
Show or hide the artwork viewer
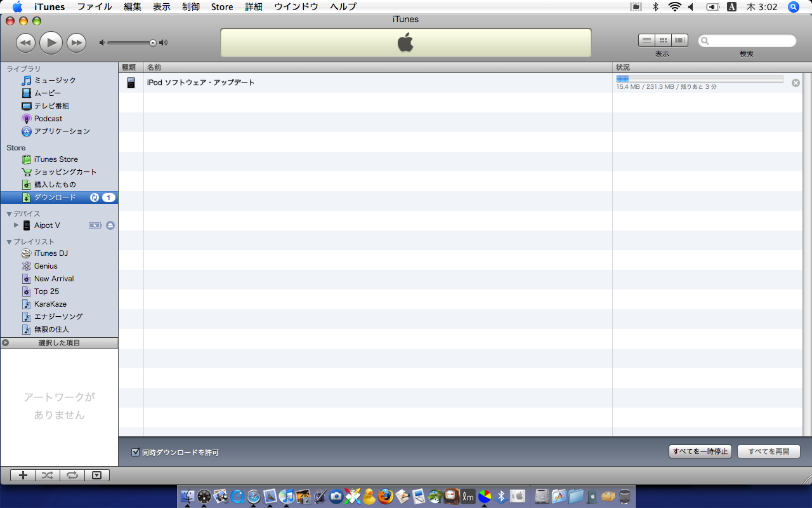pyautogui.click(x=96, y=475)
